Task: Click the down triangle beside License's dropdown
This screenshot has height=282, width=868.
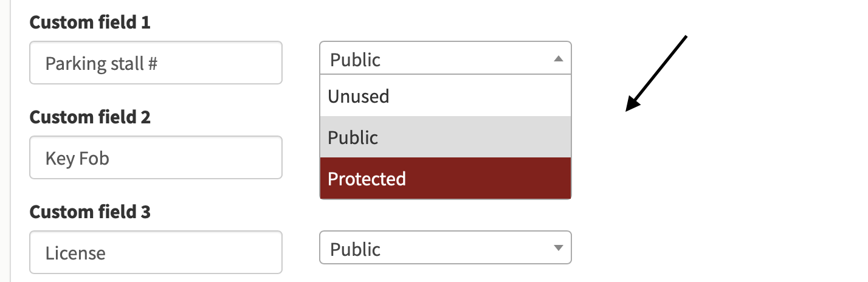Action: 559,247
